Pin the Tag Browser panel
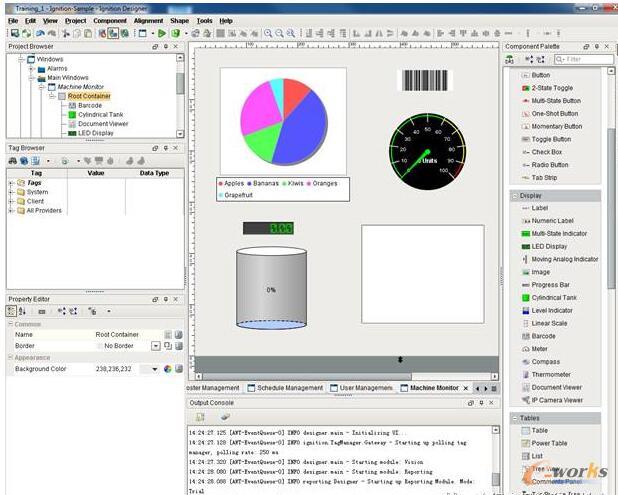The height and width of the screenshot is (495, 618). 166,148
